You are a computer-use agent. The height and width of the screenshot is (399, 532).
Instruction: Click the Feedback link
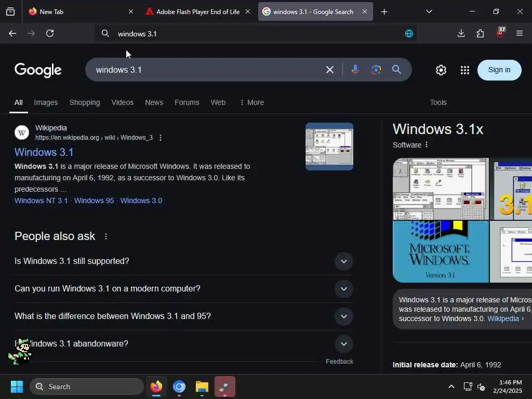pyautogui.click(x=339, y=362)
